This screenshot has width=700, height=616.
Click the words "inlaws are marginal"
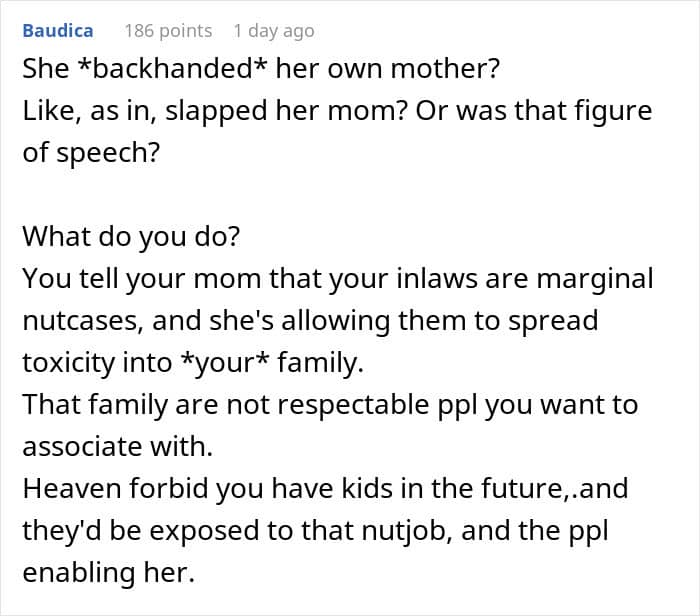click(542, 279)
